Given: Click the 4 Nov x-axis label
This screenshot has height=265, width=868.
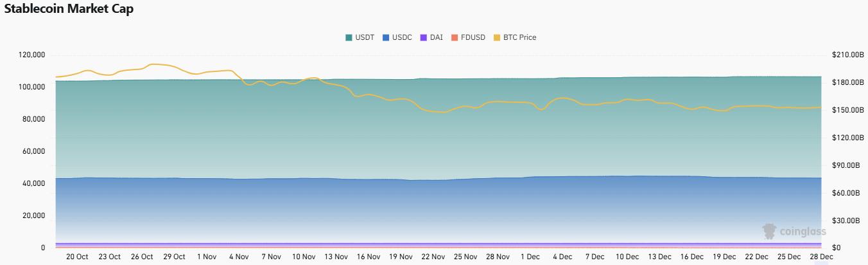Looking at the screenshot, I should pyautogui.click(x=238, y=257).
